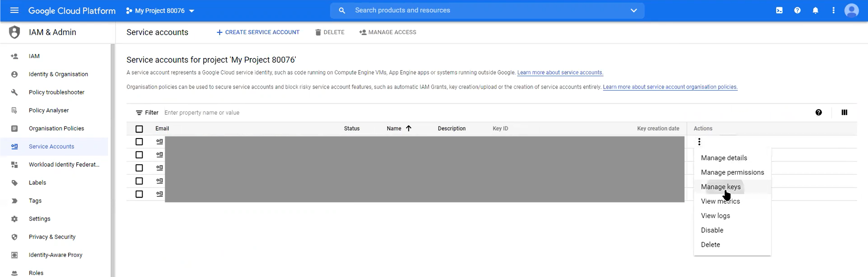
Task: Click the Privacy & Security shield icon
Action: pyautogui.click(x=15, y=237)
